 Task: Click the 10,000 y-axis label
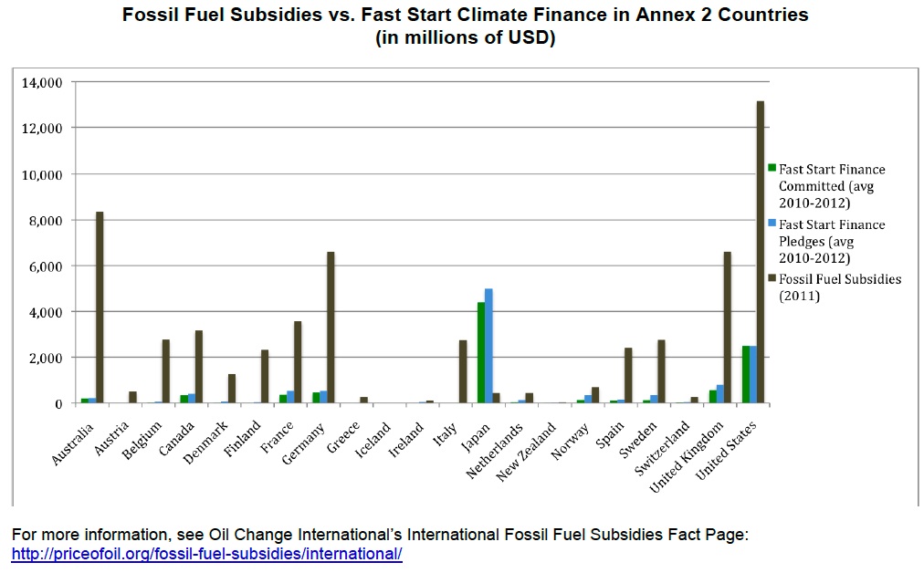tap(42, 175)
